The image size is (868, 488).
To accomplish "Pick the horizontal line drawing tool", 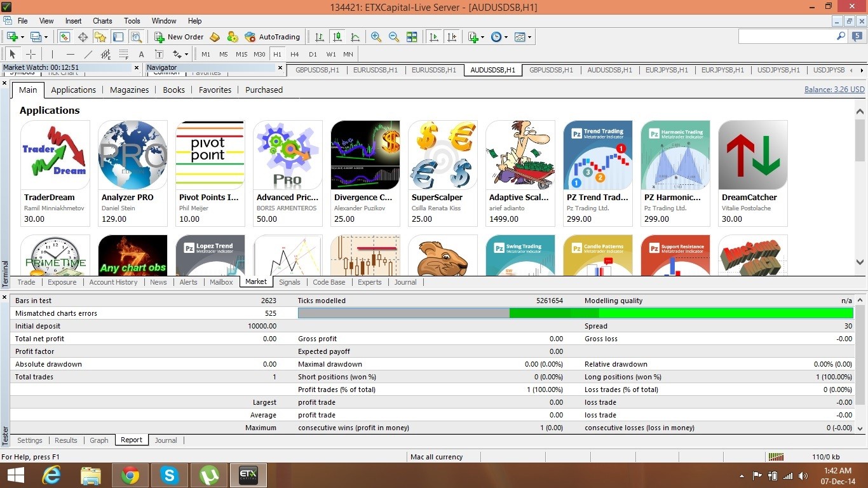I will click(x=70, y=54).
